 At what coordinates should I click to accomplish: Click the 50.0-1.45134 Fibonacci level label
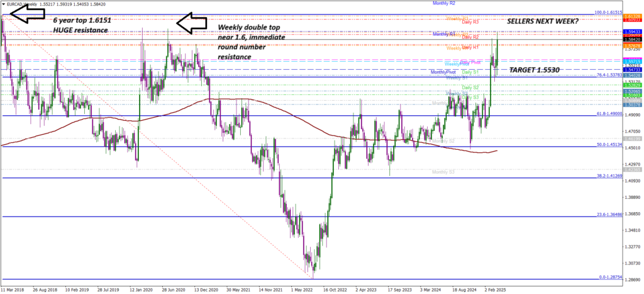(x=610, y=145)
